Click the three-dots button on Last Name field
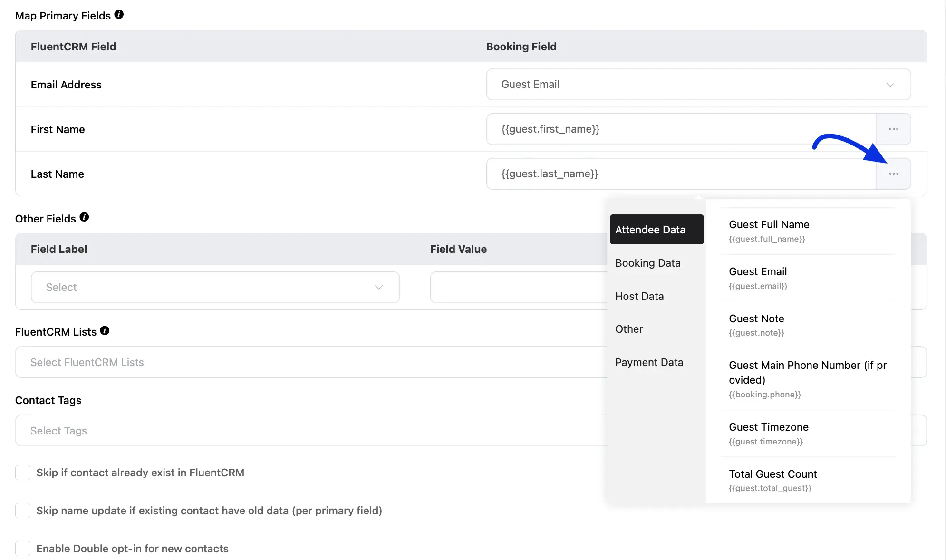Screen dimensions: 946x560 point(893,174)
